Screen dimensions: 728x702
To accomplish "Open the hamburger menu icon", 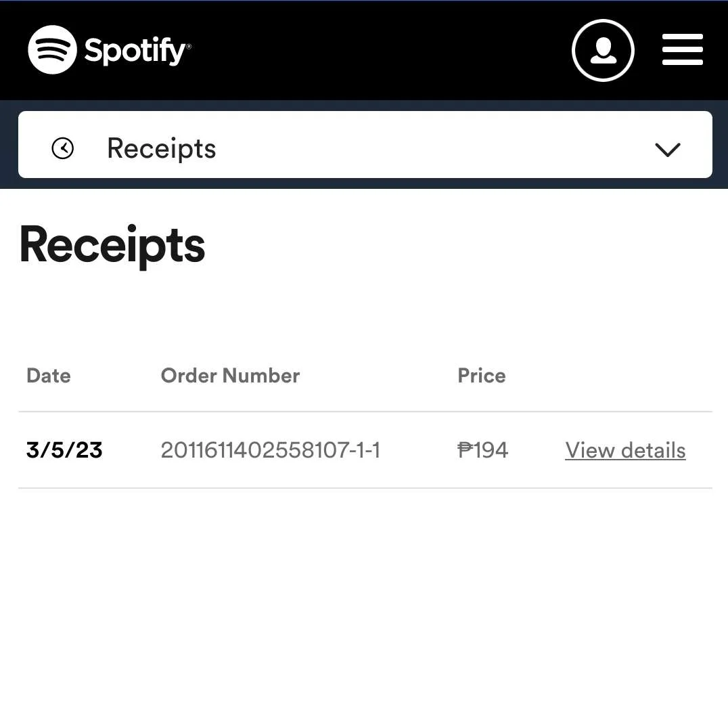I will 682,49.
